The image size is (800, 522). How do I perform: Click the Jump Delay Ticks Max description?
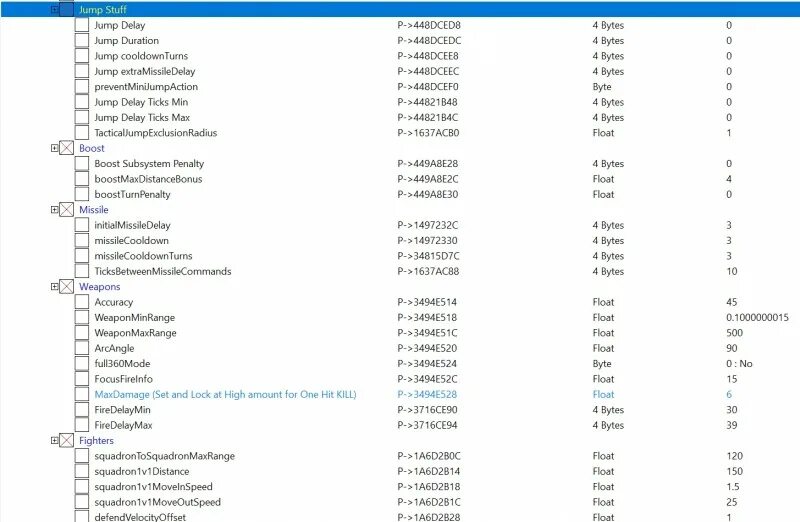[x=142, y=117]
